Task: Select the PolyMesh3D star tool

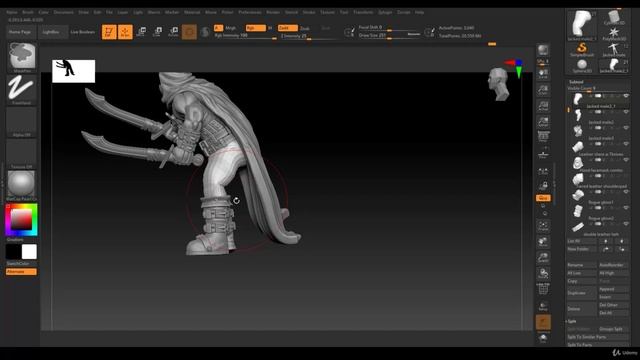Action: tap(614, 33)
